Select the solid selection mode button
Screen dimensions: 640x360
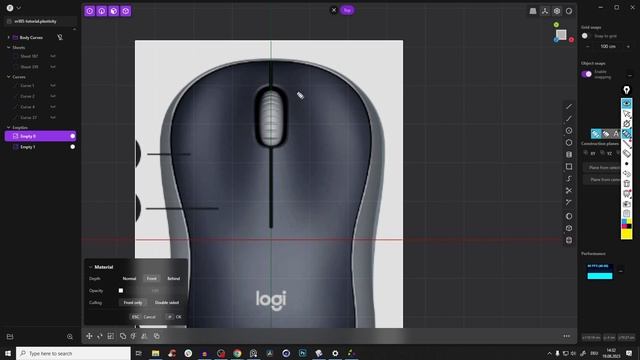(126, 11)
